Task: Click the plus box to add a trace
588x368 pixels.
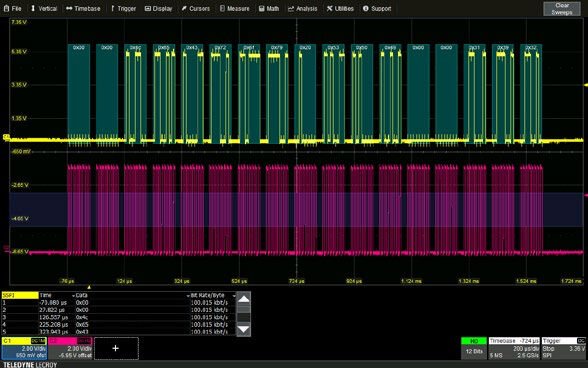Action: (x=116, y=348)
